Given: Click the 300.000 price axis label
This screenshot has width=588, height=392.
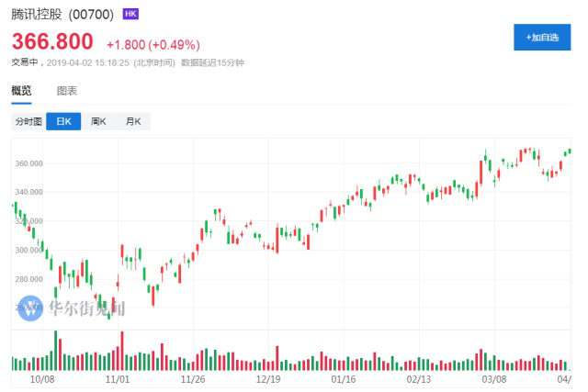Looking at the screenshot, I should [28, 250].
